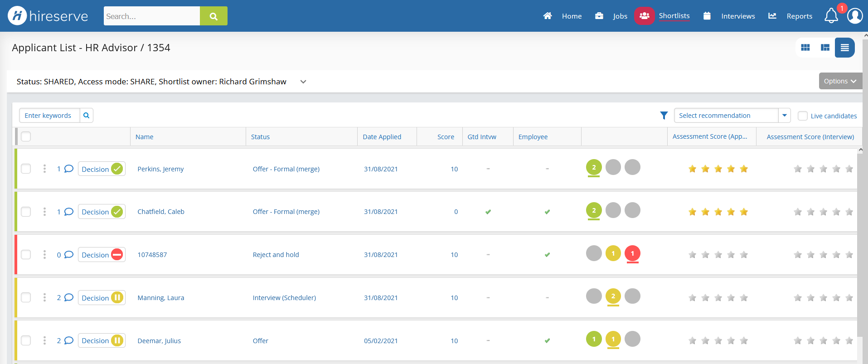Select Manning, Laura row checkbox
This screenshot has width=868, height=364.
pos(26,297)
